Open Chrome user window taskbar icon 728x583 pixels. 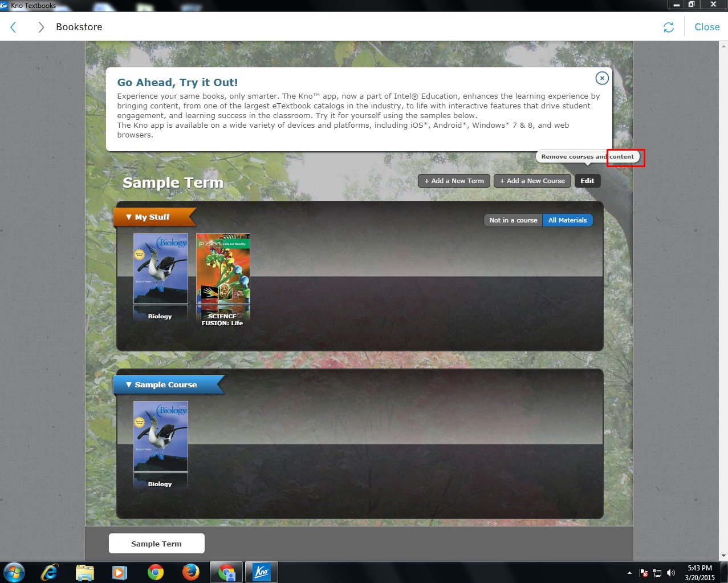coord(226,572)
